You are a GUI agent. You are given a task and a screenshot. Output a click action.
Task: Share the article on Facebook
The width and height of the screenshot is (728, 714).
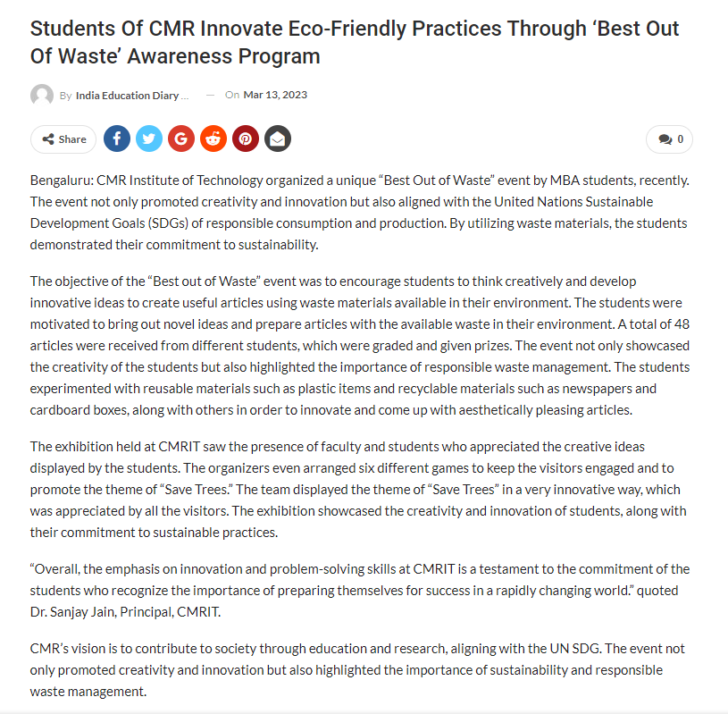pos(117,139)
